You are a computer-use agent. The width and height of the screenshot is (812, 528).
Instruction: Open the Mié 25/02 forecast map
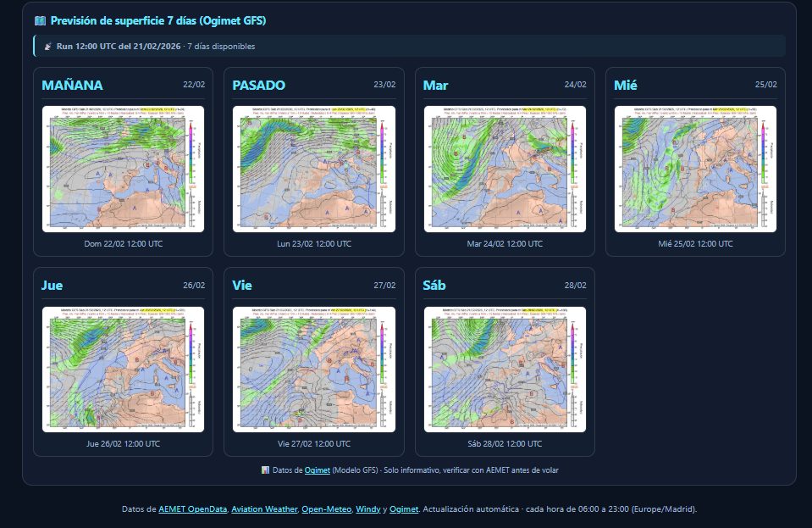tap(695, 169)
